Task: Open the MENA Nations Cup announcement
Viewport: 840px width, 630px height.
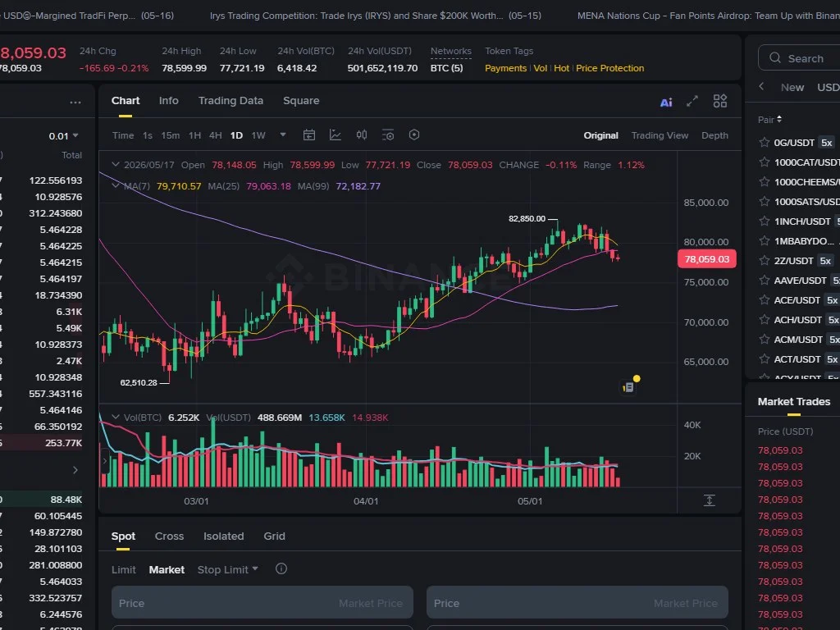Action: (708, 16)
